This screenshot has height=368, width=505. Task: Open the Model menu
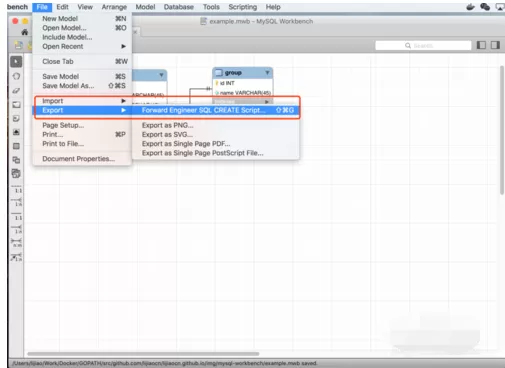tap(145, 7)
